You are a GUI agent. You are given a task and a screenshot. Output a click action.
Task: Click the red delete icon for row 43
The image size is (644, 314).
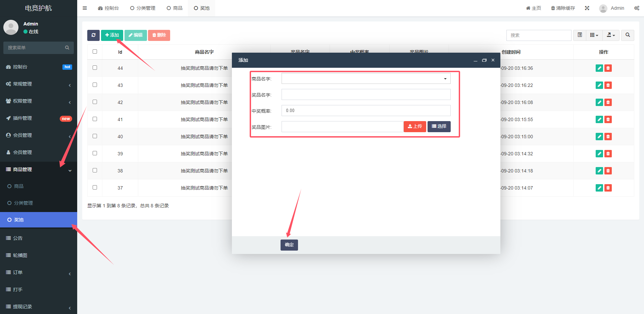[608, 85]
